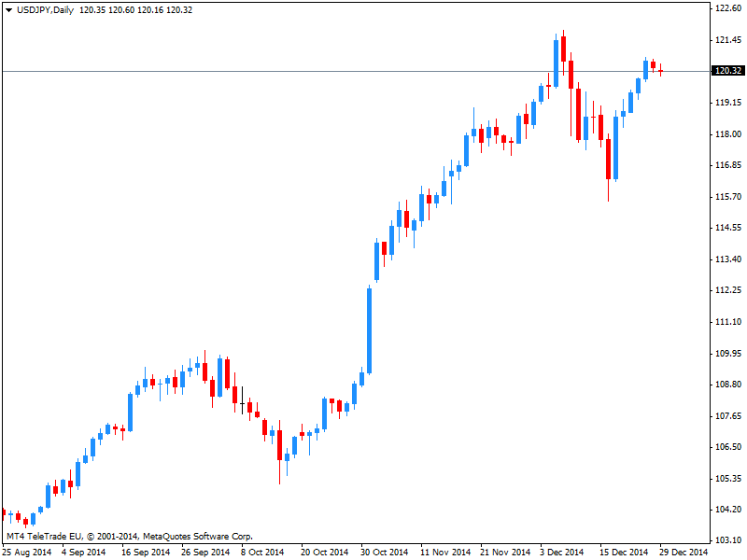Click the 30 Oct 2014 date label
Image resolution: width=747 pixels, height=560 pixels.
[x=385, y=553]
